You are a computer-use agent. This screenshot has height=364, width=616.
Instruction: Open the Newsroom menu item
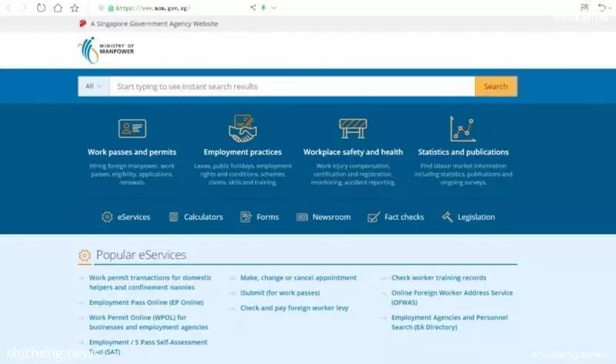[x=332, y=217]
